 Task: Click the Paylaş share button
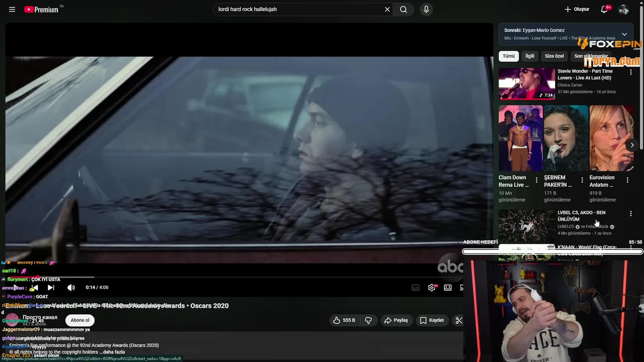tap(396, 320)
